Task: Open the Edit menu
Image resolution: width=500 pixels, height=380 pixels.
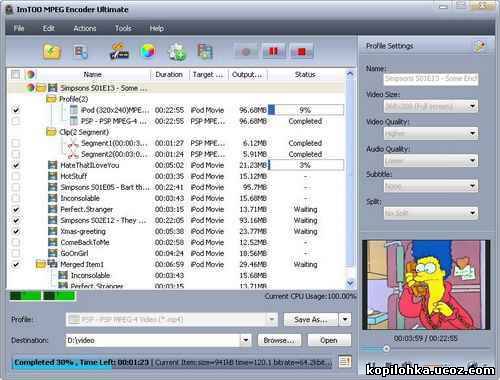Action: [48, 28]
